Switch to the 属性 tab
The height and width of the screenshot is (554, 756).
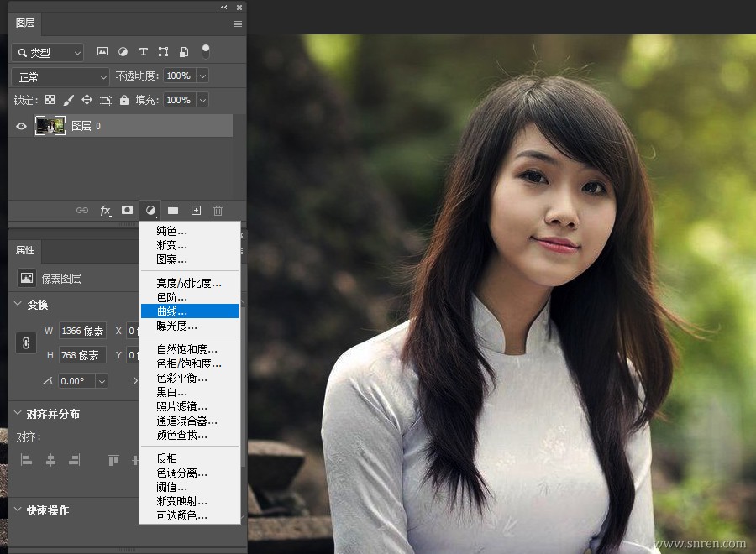(x=25, y=250)
